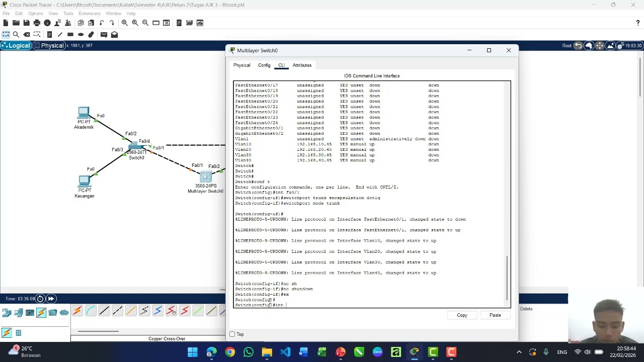Image resolution: width=644 pixels, height=362 pixels.
Task: Select the CLI tab
Action: tap(281, 65)
